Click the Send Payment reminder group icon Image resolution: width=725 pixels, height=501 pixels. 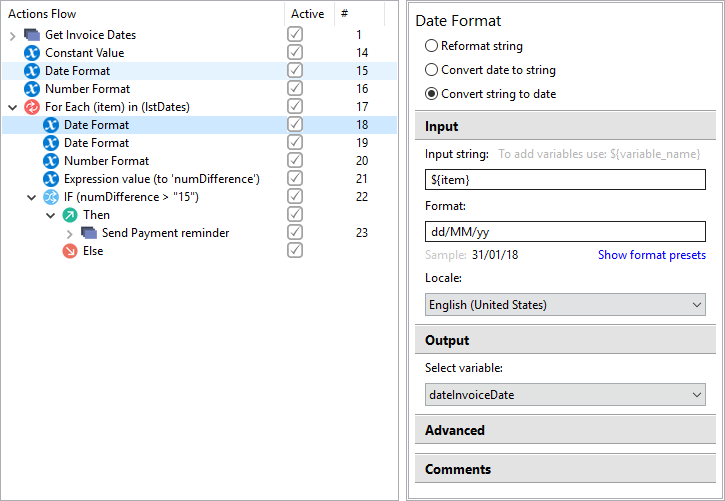point(89,233)
